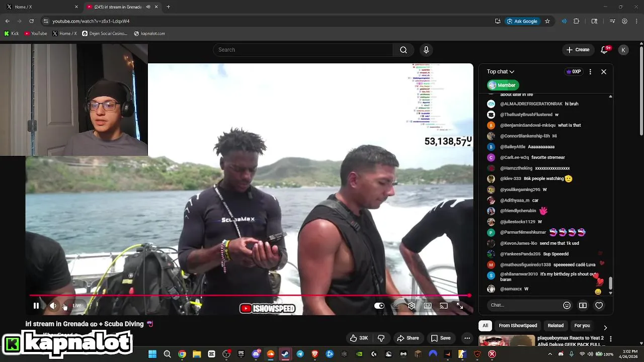Reload the current page

(31, 21)
